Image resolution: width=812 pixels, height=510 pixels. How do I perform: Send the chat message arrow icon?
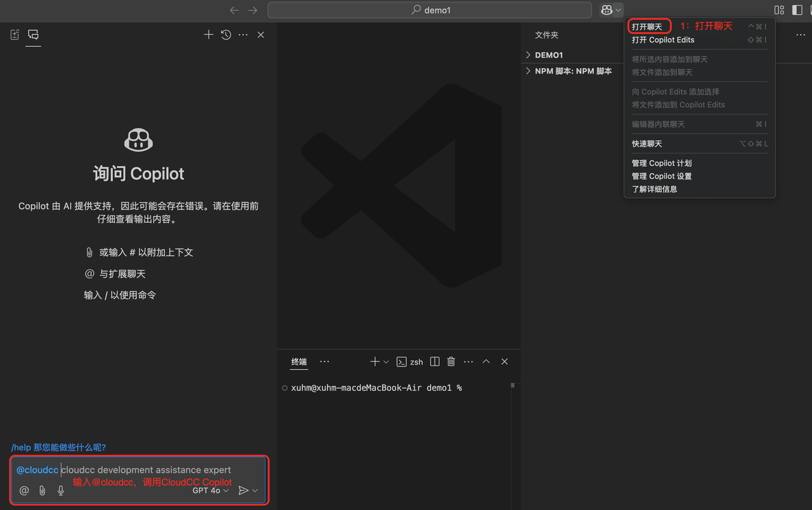tap(243, 490)
